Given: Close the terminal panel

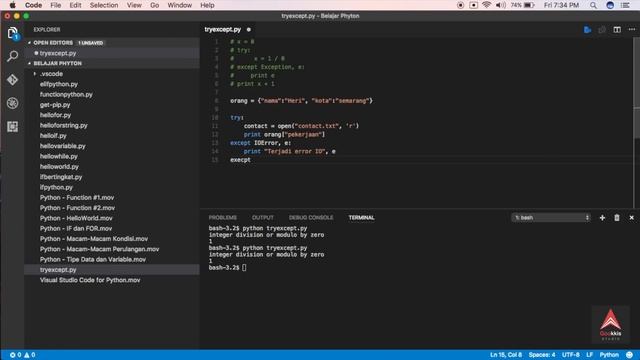Looking at the screenshot, I should coord(631,218).
